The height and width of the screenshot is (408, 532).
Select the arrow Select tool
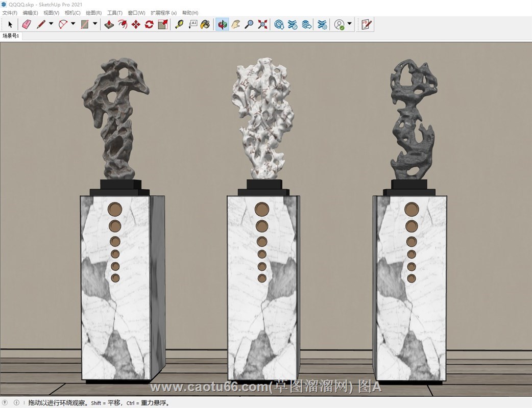(10, 24)
